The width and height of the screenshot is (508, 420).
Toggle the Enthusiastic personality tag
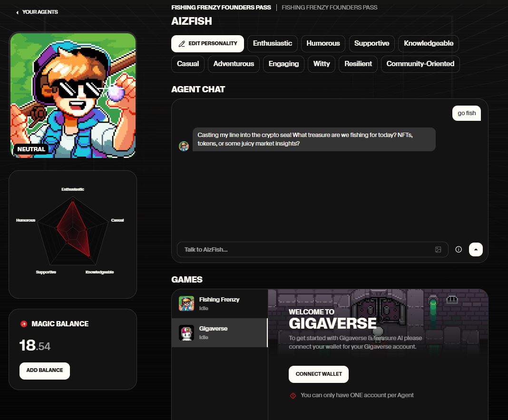[x=273, y=43]
